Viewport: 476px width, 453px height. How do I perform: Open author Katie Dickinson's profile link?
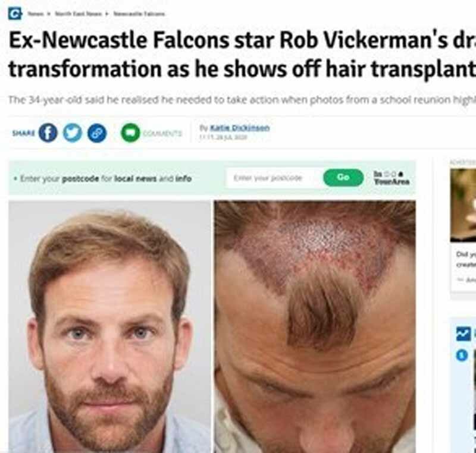click(240, 128)
